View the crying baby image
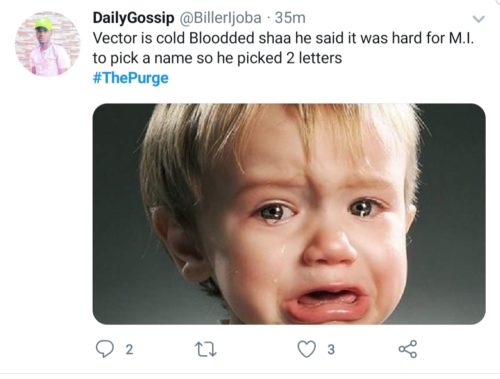The width and height of the screenshot is (500, 379). click(289, 214)
